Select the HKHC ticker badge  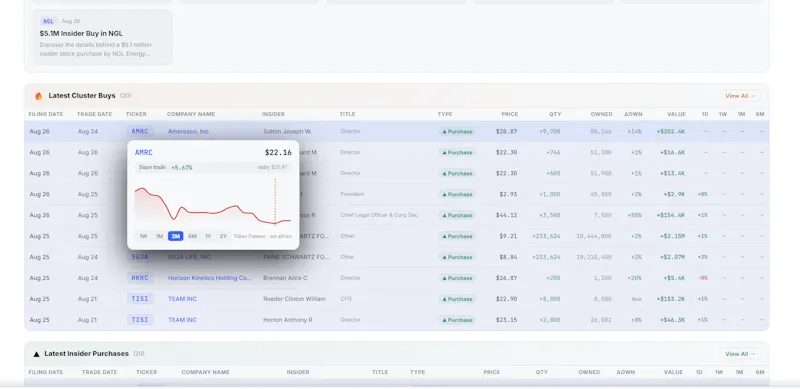140,278
